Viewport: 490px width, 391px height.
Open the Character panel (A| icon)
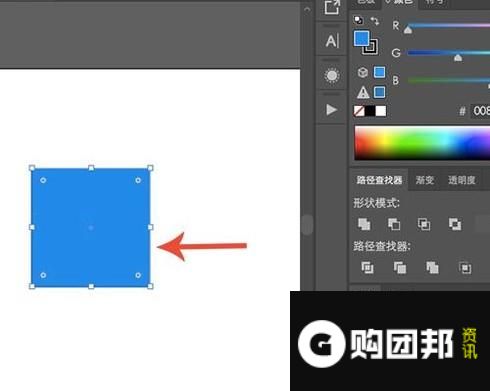[332, 41]
